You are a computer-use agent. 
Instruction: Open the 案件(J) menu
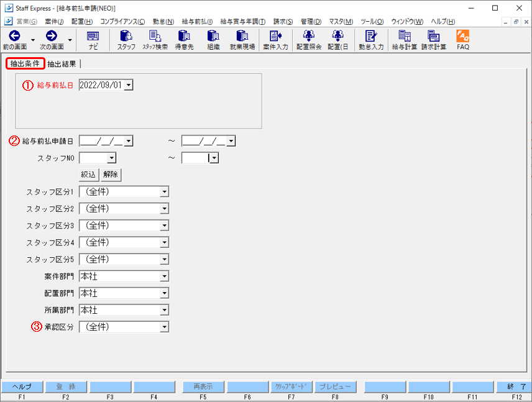[x=54, y=22]
